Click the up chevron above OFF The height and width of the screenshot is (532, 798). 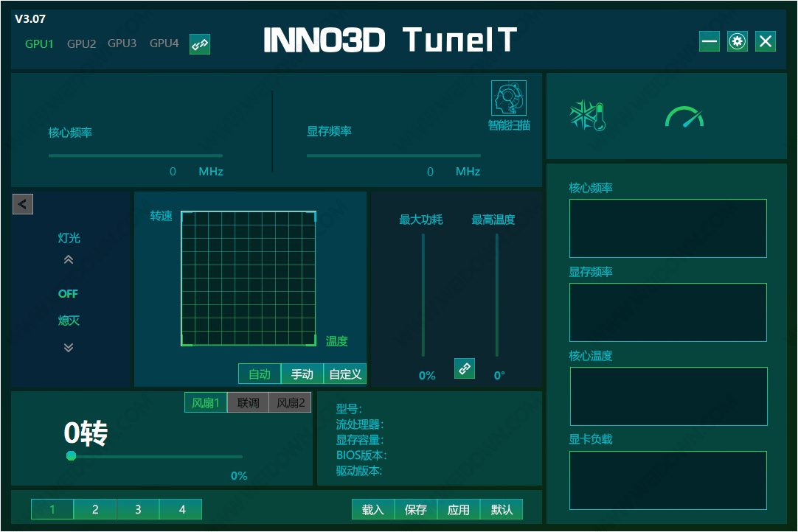68,260
